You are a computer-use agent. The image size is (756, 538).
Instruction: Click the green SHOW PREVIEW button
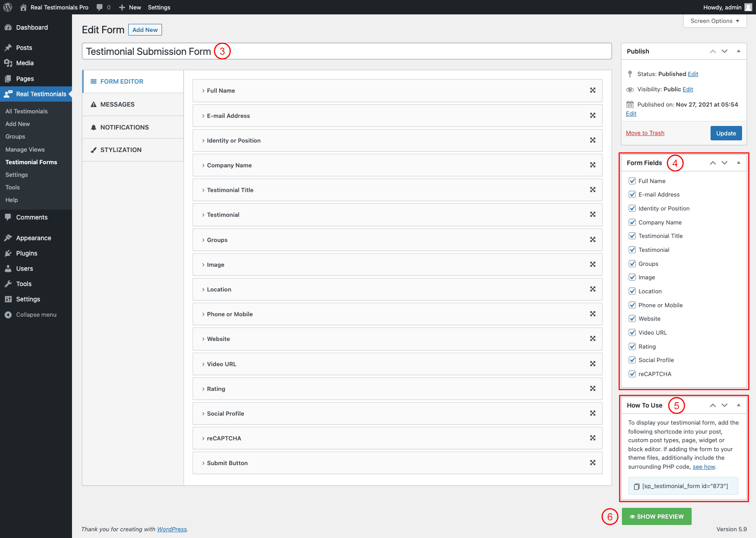(657, 516)
